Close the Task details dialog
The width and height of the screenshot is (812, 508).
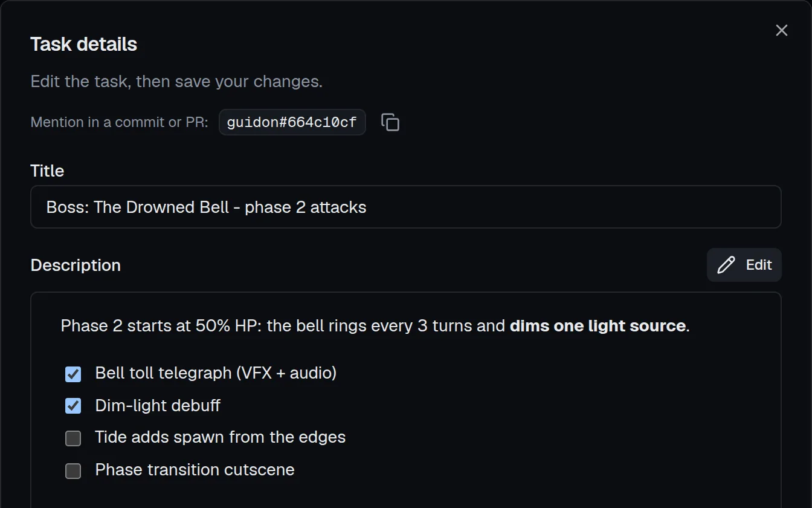(x=782, y=30)
